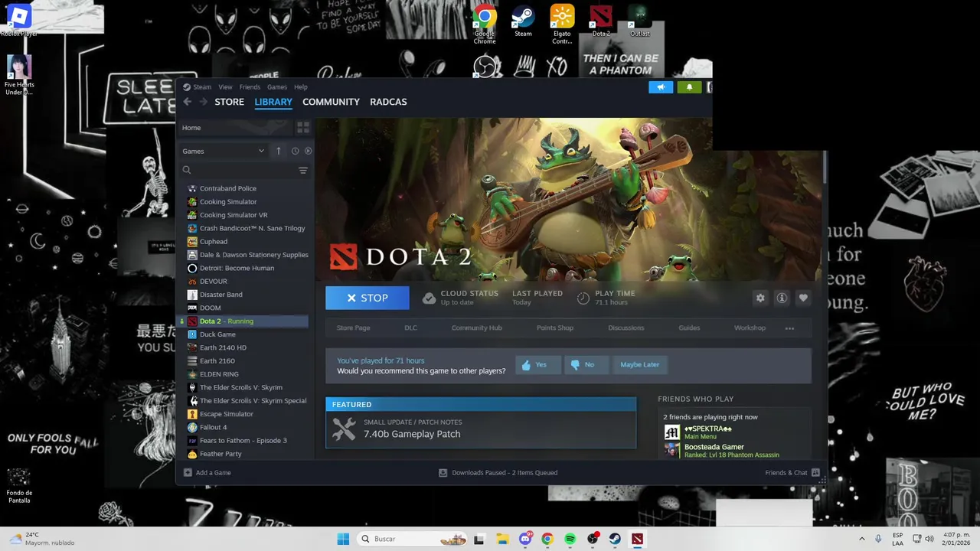Open advanced filter options in library search

[303, 170]
